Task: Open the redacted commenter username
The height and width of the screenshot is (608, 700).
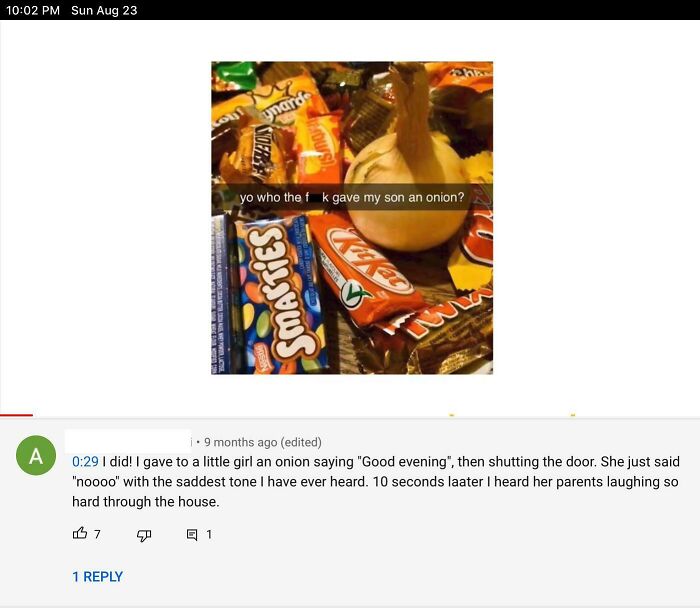Action: (x=128, y=441)
